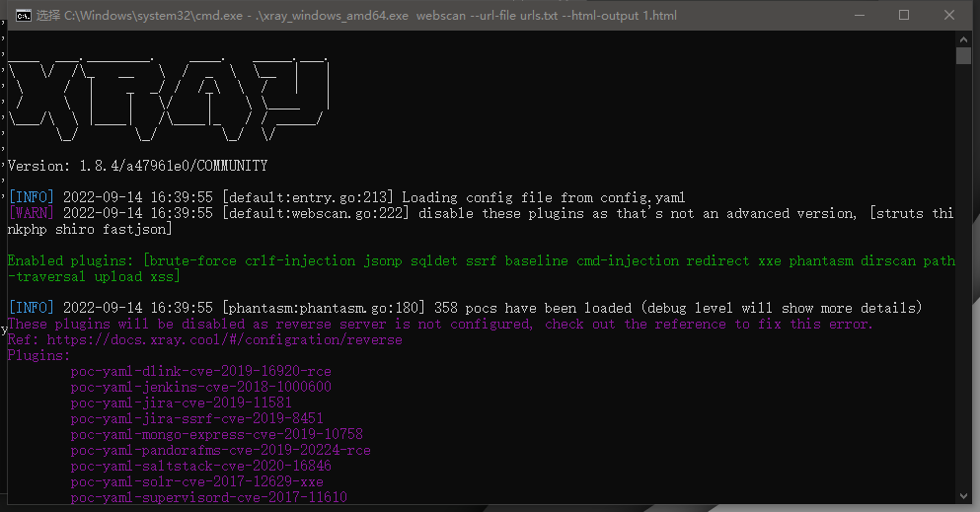Click 'poc-yaml-pandorafms-cve-2019-20224-rce' entry
Image resolution: width=980 pixels, height=512 pixels.
pyautogui.click(x=221, y=450)
